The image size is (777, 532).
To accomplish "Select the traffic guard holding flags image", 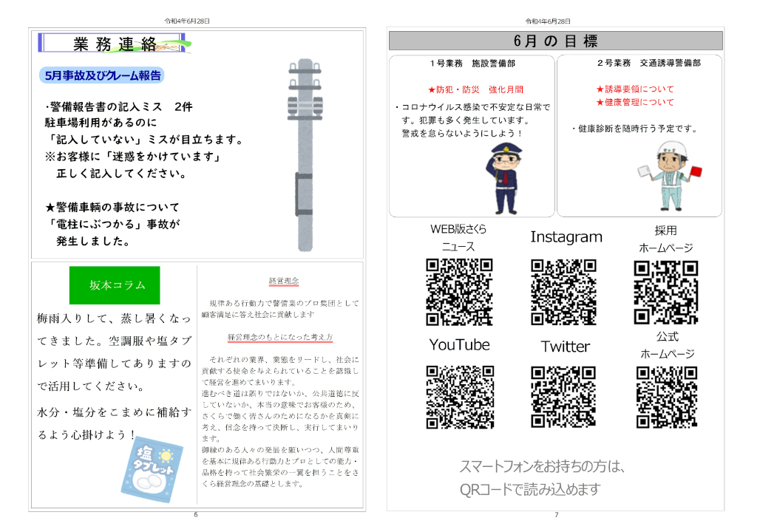I will click(669, 176).
